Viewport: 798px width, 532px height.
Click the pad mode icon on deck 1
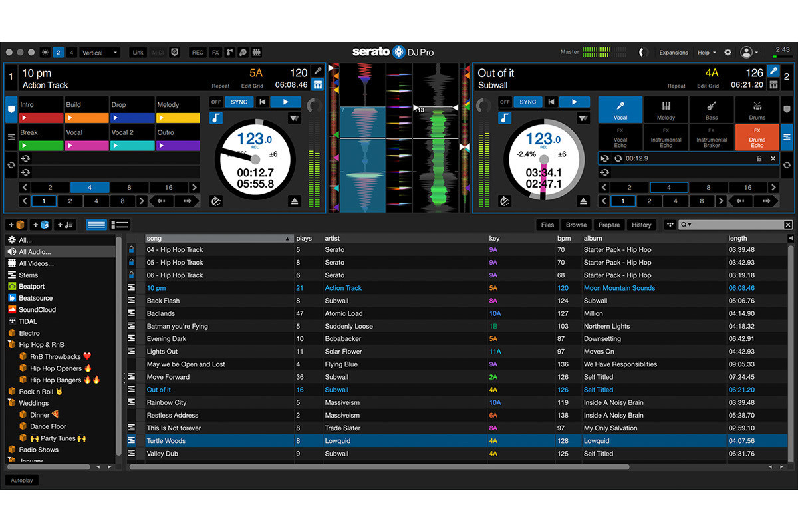(318, 84)
